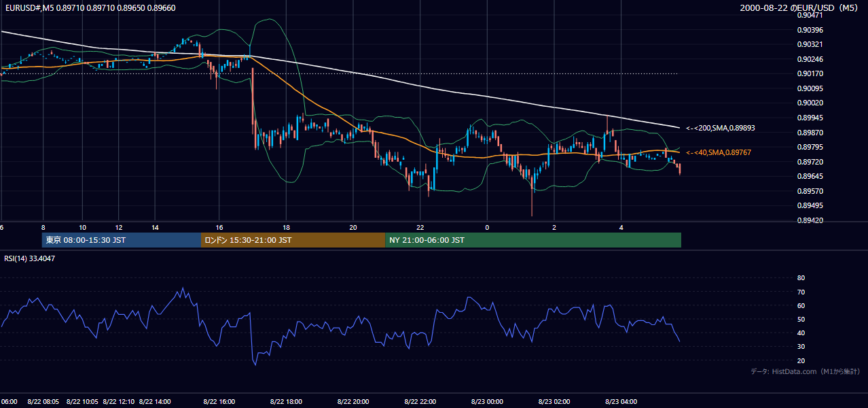The height and width of the screenshot is (408, 868).
Task: Click RSI scale value 60
Action: click(801, 305)
